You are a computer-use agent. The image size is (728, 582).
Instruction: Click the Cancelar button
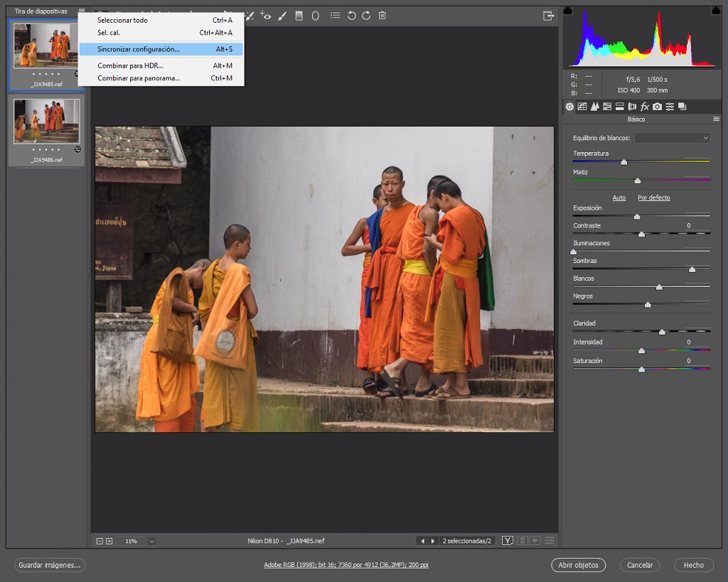pos(640,565)
